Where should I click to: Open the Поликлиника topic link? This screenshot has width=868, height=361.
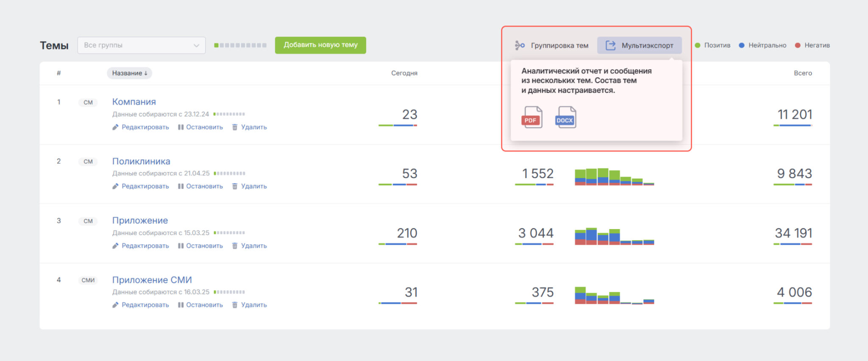(141, 161)
